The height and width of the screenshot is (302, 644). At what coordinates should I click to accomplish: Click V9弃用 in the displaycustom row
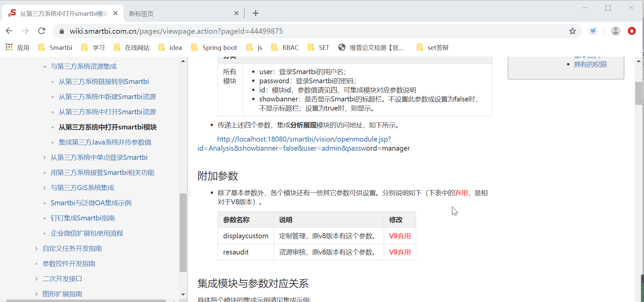400,236
